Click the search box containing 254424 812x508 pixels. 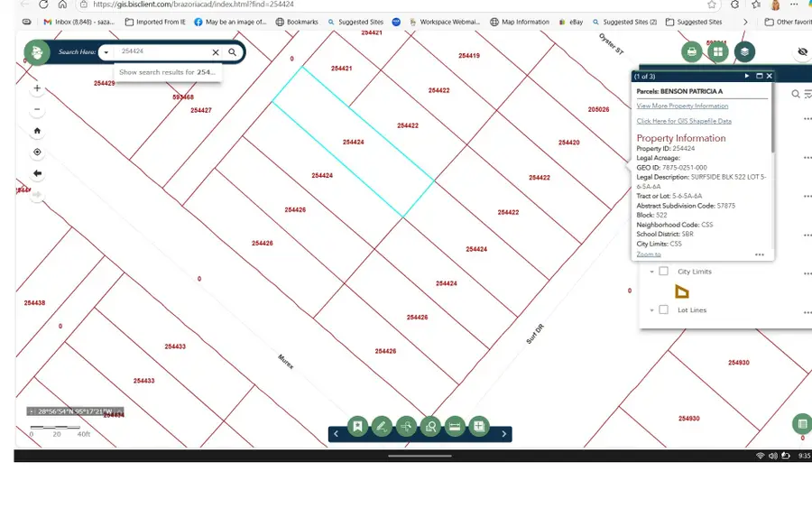162,52
